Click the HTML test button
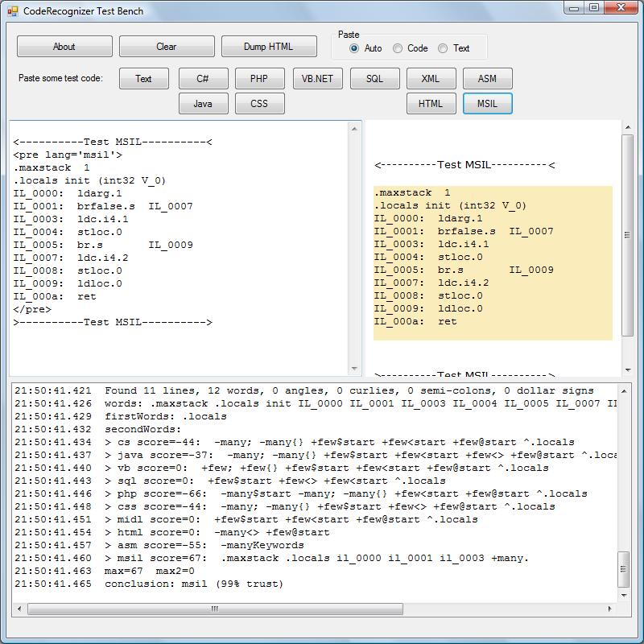This screenshot has width=644, height=644. tap(431, 104)
